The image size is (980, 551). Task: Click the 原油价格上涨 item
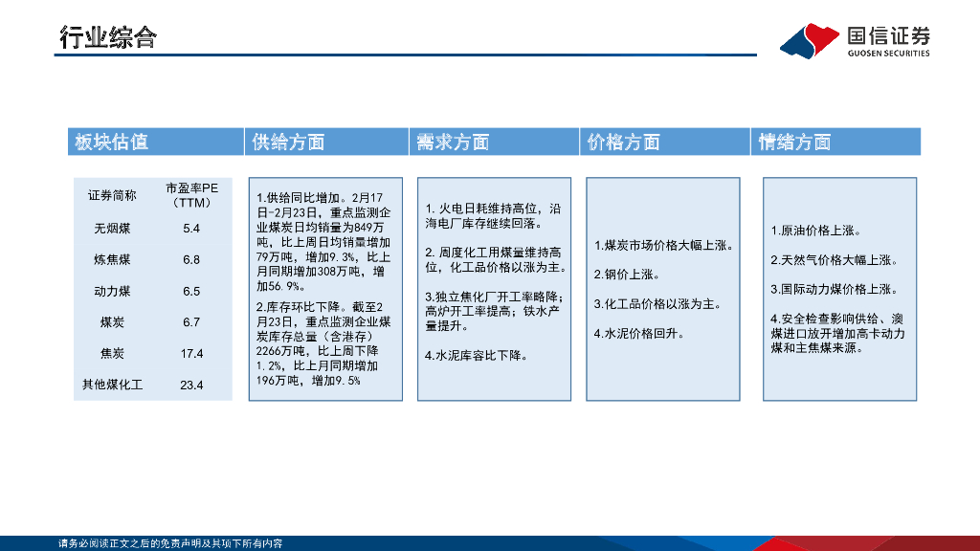click(816, 231)
